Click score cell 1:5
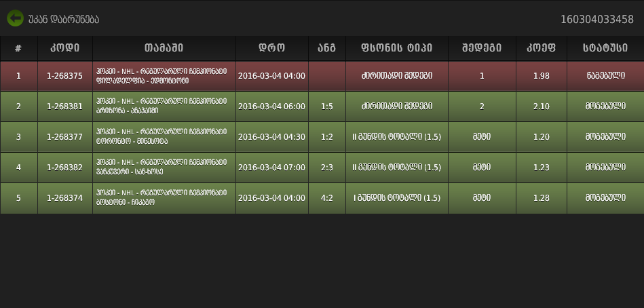This screenshot has width=644, height=308. pyautogui.click(x=327, y=107)
